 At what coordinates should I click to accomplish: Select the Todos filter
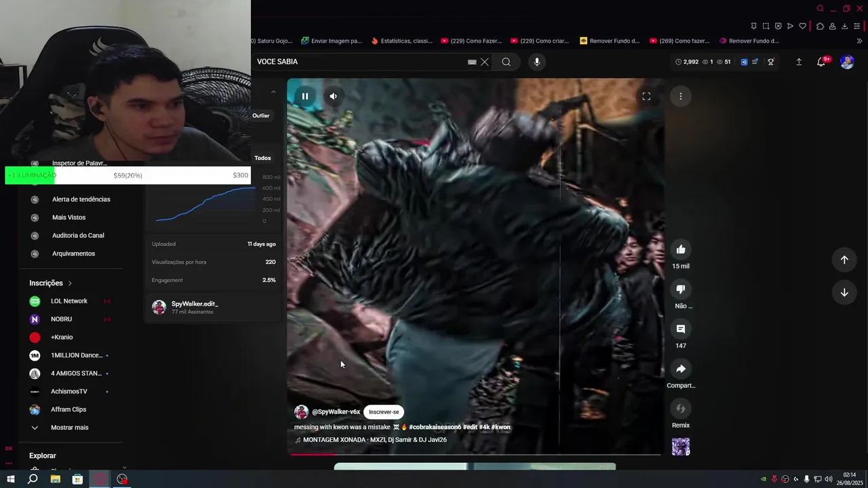point(262,158)
